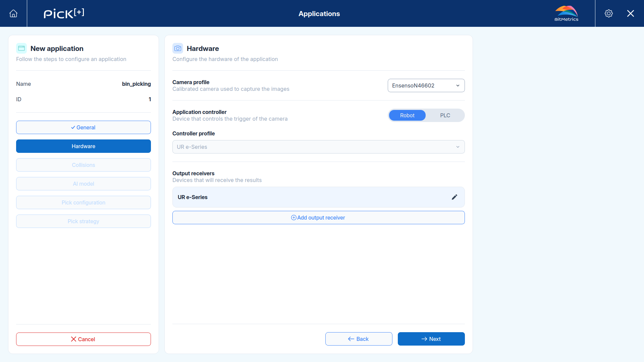This screenshot has height=362, width=644.
Task: Click the Pick[+] logo
Action: 64,13
